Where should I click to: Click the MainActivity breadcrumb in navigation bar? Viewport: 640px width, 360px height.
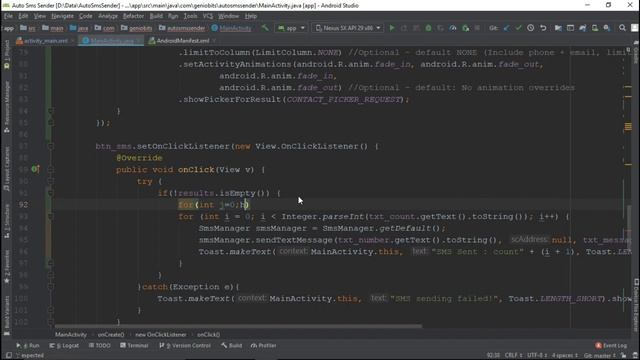pyautogui.click(x=231, y=28)
